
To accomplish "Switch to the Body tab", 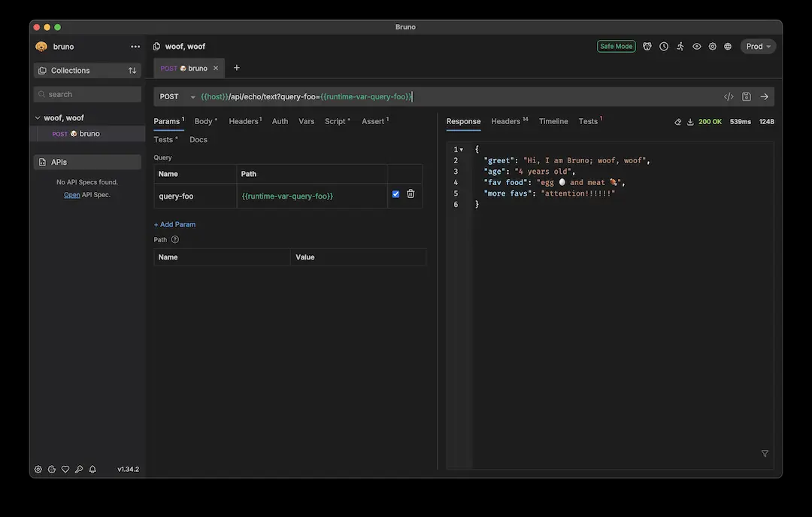I will pos(205,121).
